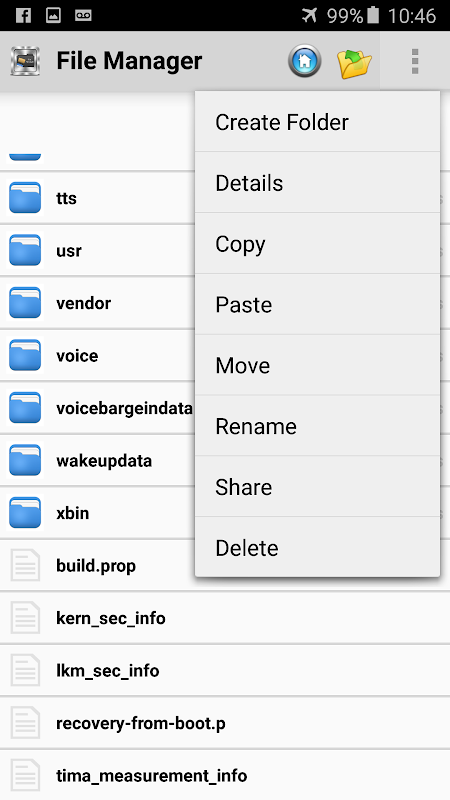
Task: Tap the lkm_sec_info file icon
Action: [x=25, y=670]
